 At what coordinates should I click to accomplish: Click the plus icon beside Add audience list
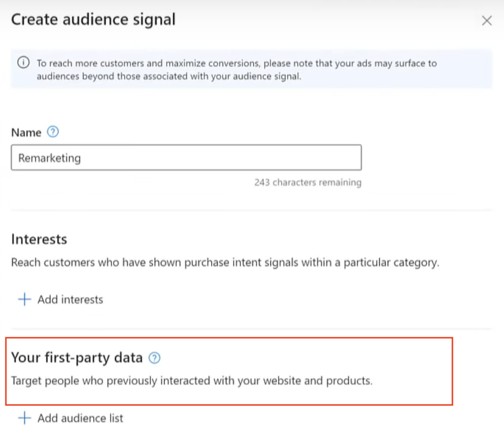tap(25, 418)
